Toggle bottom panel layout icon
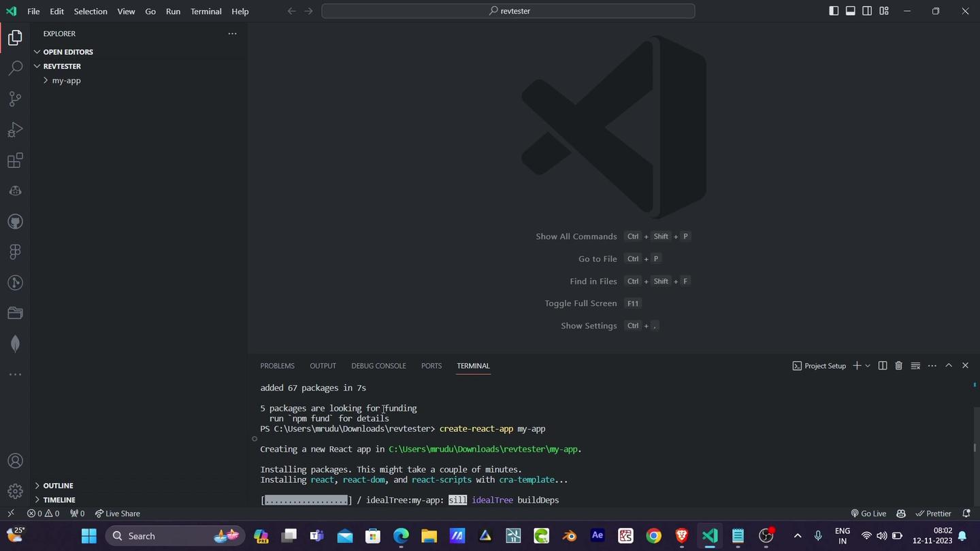The height and width of the screenshot is (551, 980). pyautogui.click(x=851, y=11)
